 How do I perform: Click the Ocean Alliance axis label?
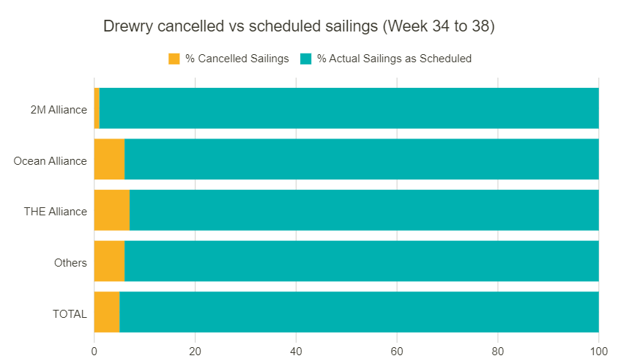click(50, 161)
